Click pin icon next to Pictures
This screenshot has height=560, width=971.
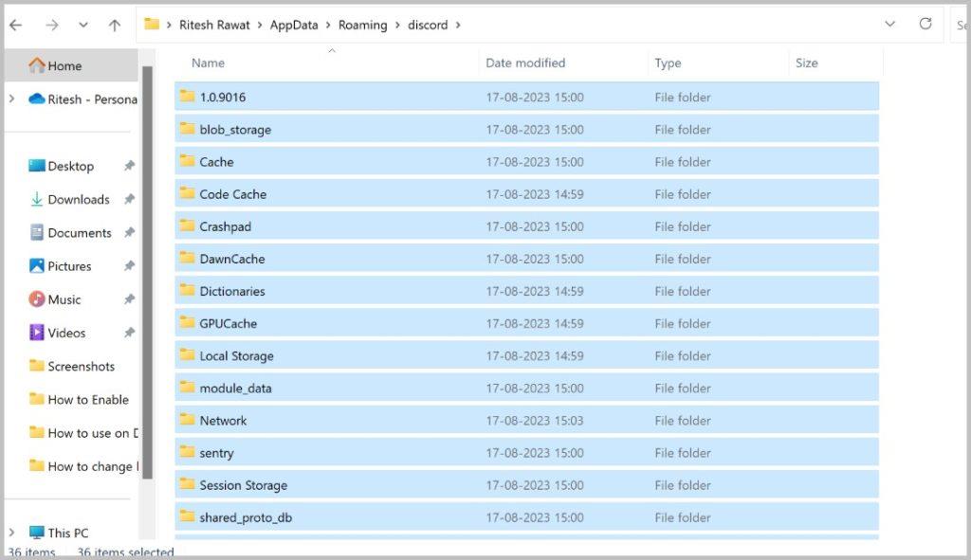click(129, 266)
